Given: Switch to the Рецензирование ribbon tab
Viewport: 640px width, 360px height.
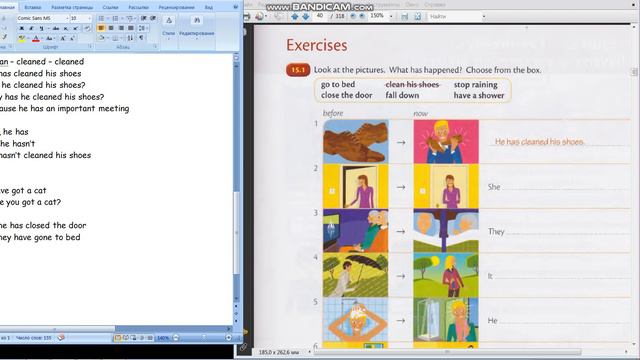Looking at the screenshot, I should (176, 7).
